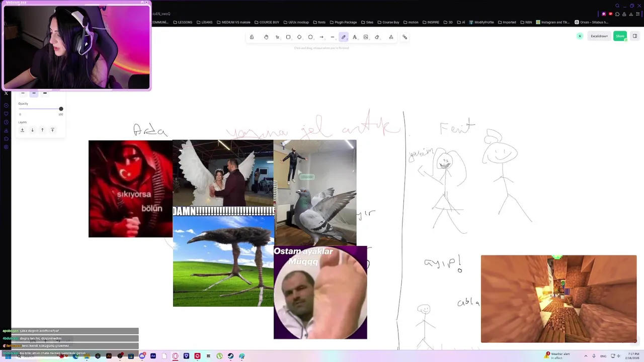
Task: Open LESSONS bookmark folder
Action: tap(182, 22)
